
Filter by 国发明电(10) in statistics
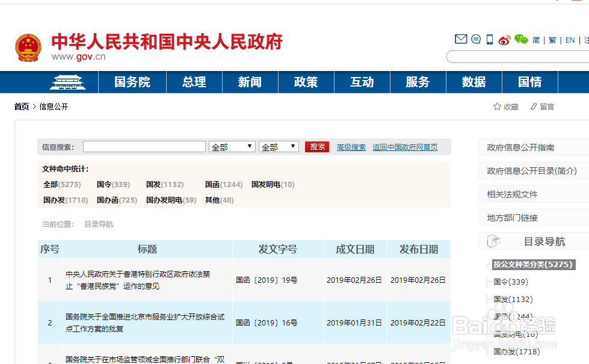pyautogui.click(x=273, y=185)
